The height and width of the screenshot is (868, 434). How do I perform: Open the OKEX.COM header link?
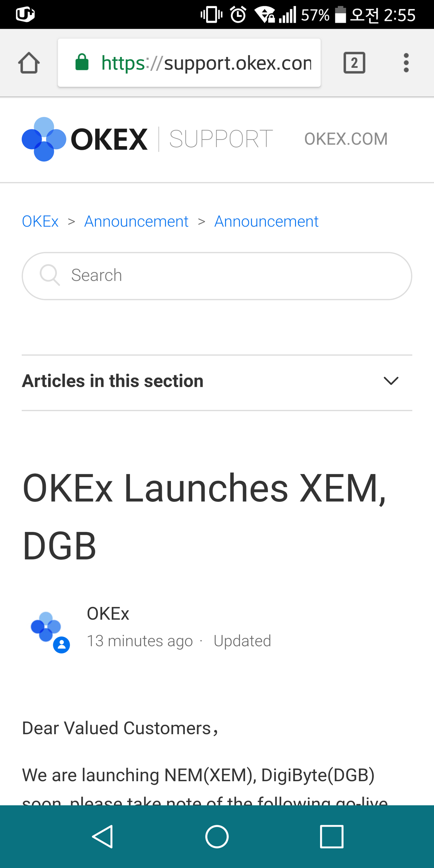[346, 139]
